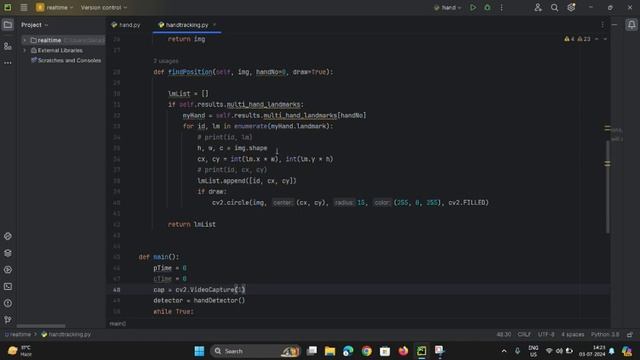Open File Explorer from the taskbar

click(330, 351)
